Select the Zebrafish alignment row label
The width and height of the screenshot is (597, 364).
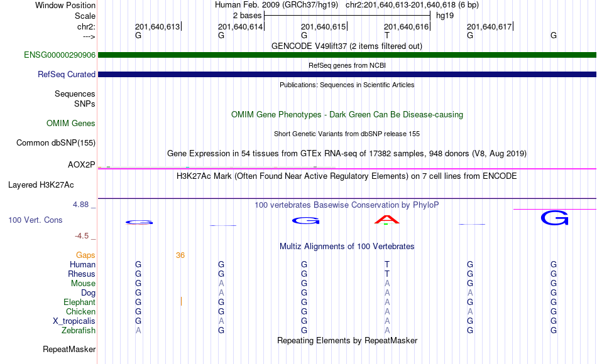(79, 330)
